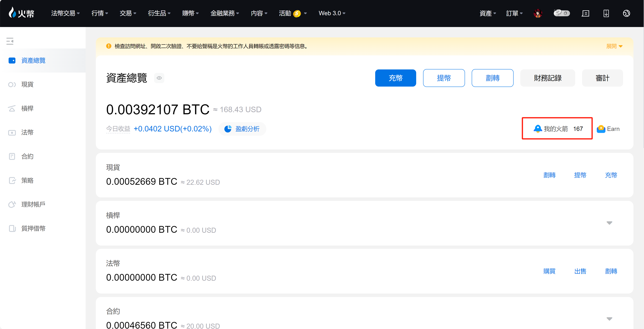Open the 訂單 dropdown menu
The image size is (644, 329).
click(514, 13)
